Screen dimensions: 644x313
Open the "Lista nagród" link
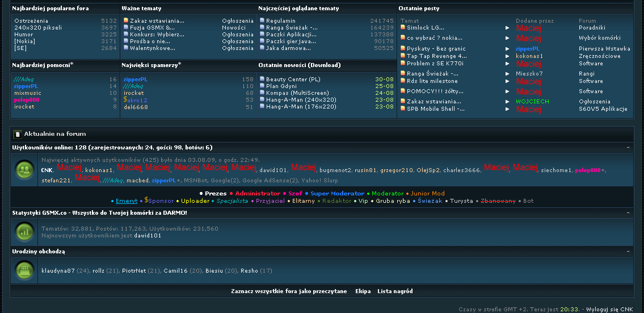click(395, 291)
